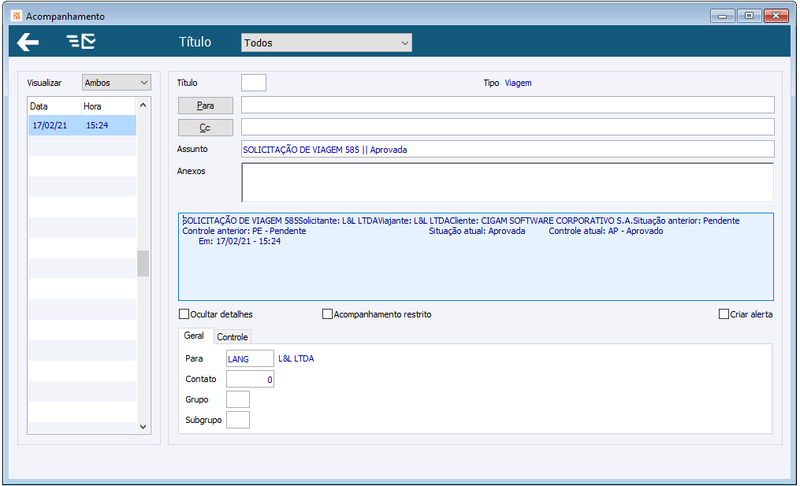Toggle the Ocultar detalhes checkbox

tap(184, 314)
